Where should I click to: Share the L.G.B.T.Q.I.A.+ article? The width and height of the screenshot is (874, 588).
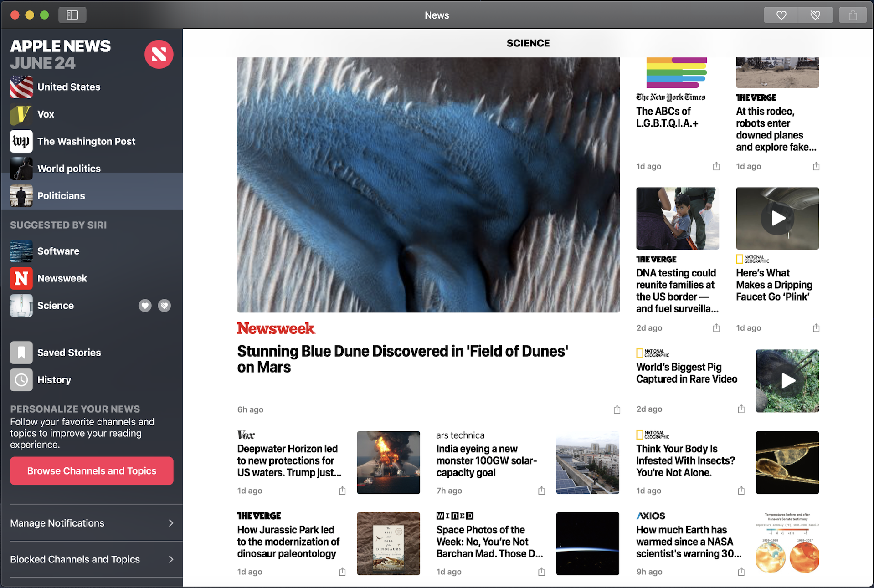click(716, 166)
